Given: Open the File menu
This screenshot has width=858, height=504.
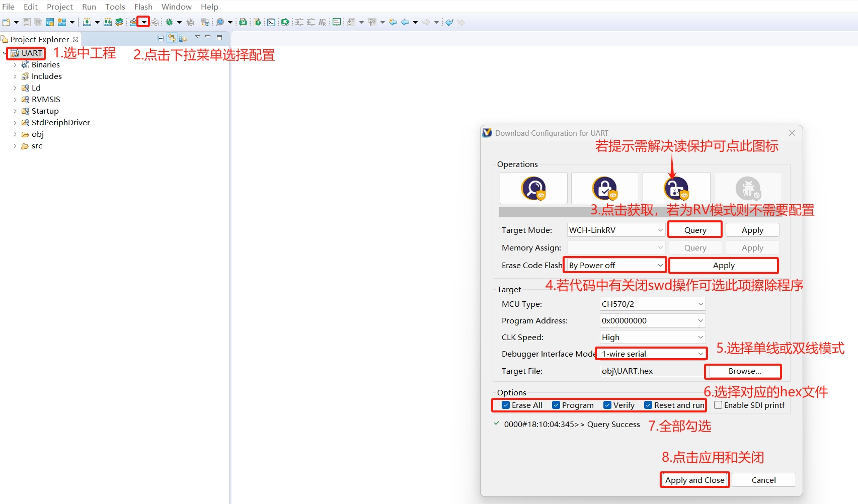Looking at the screenshot, I should tap(9, 7).
